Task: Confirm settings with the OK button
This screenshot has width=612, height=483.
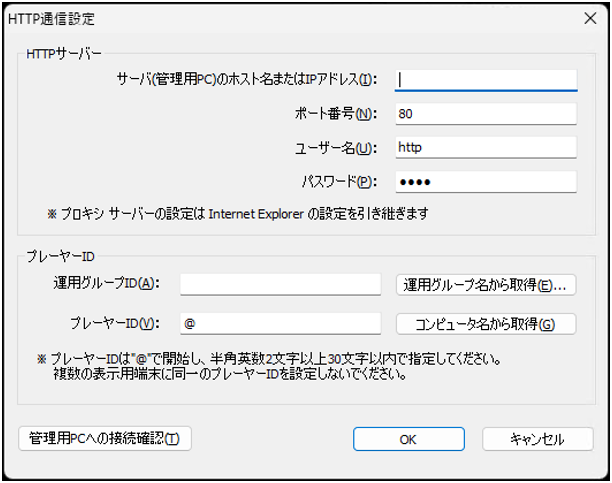Action: [x=409, y=439]
